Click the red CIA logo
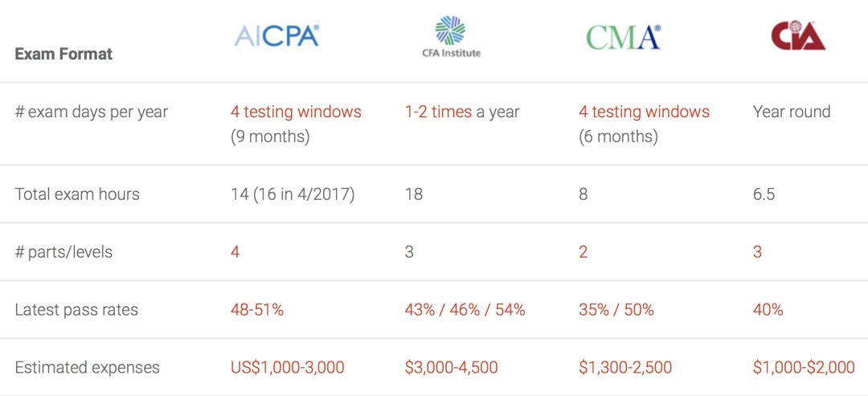The width and height of the screenshot is (868, 396). point(798,35)
